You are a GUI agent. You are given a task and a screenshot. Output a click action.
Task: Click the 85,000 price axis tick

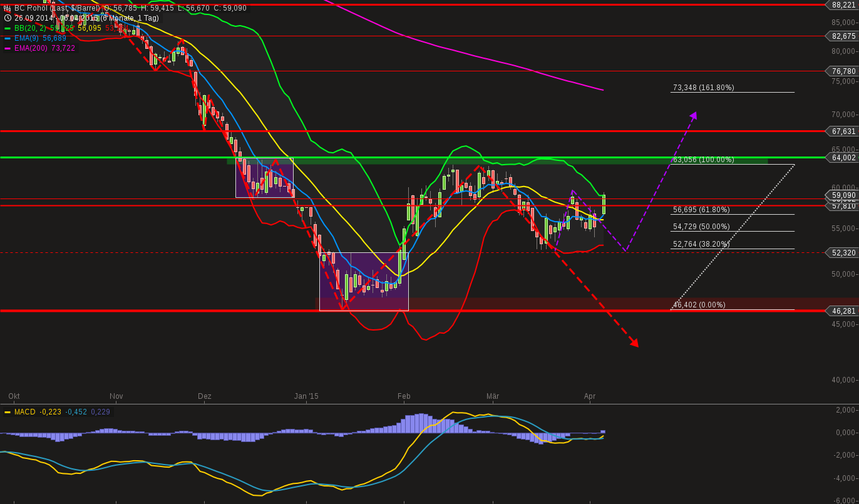pyautogui.click(x=844, y=23)
